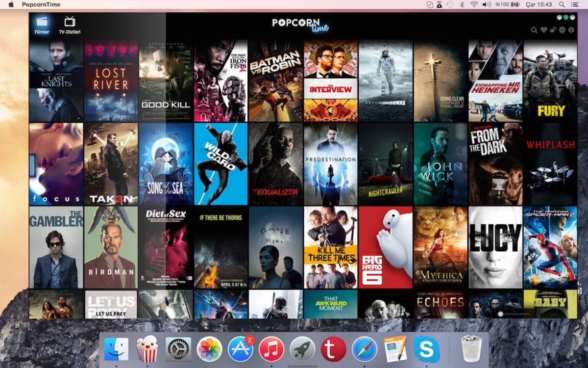
Task: Select the John Wick poster
Action: tap(440, 162)
